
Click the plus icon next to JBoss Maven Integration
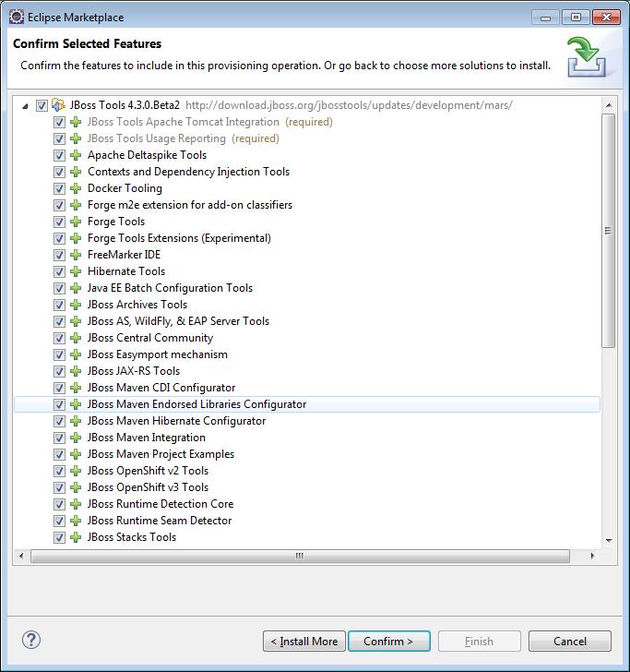click(x=76, y=438)
